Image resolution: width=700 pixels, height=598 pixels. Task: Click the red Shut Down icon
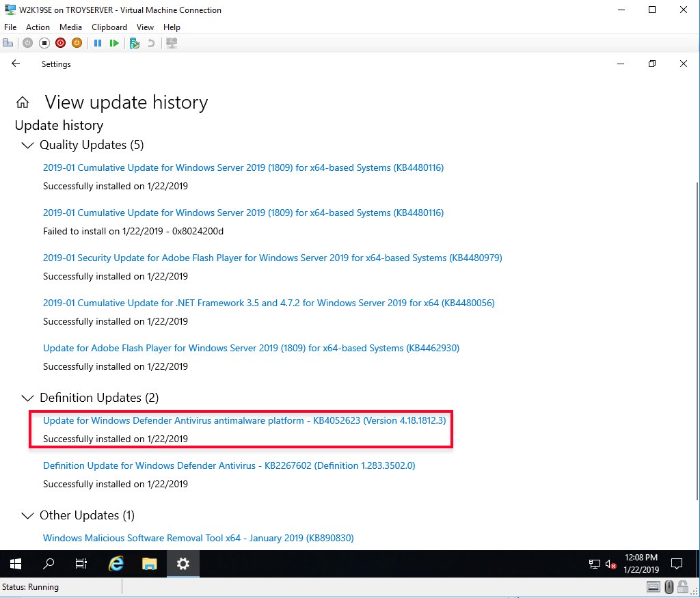[60, 43]
